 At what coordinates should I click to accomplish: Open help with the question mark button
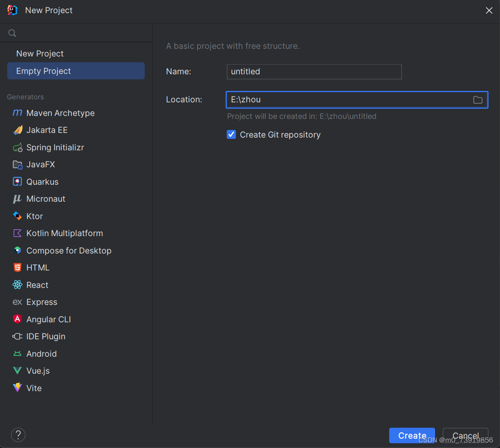coord(18,434)
